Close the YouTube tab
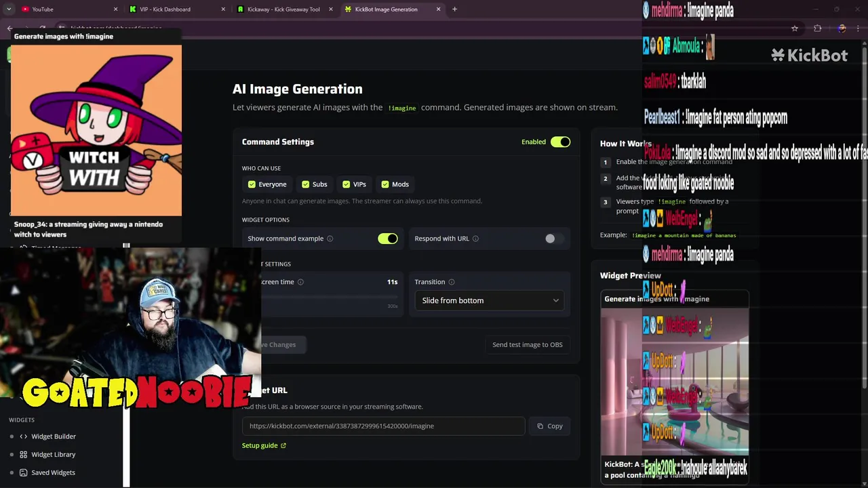Screen dimensions: 868x488 115,9
